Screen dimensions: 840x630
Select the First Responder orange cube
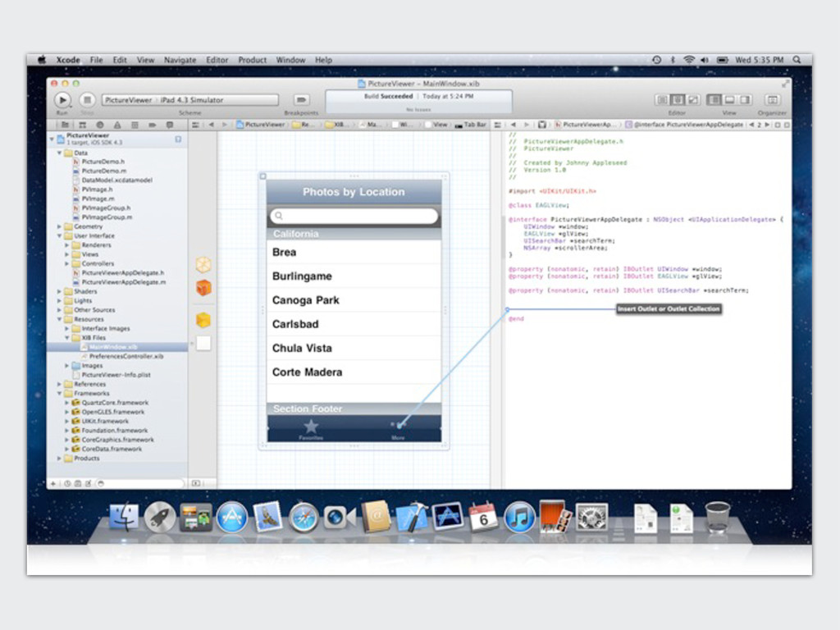[203, 288]
